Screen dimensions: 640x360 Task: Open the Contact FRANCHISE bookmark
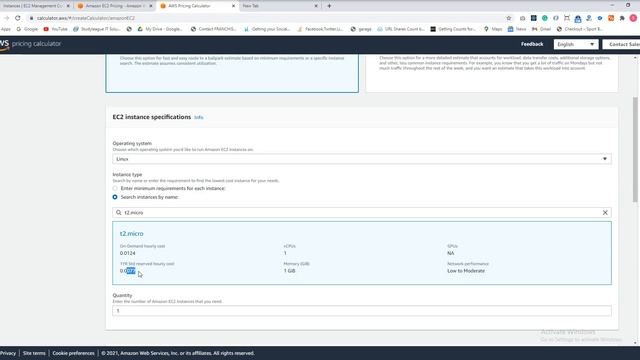point(213,29)
